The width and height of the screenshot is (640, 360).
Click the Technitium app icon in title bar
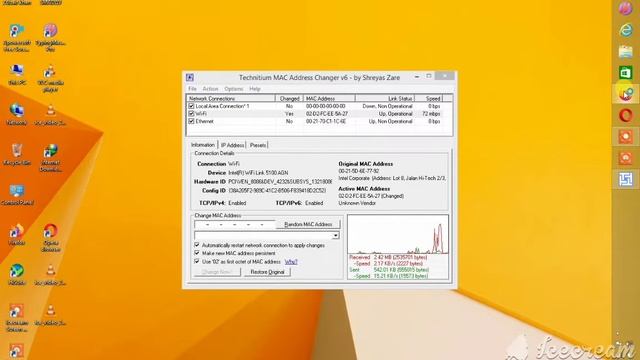tap(190, 78)
